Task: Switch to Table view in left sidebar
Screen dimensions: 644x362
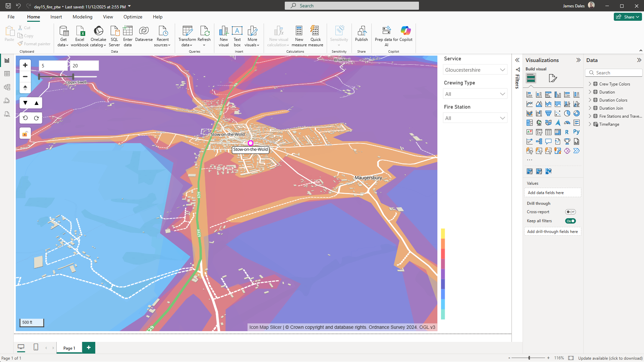Action: [7, 74]
